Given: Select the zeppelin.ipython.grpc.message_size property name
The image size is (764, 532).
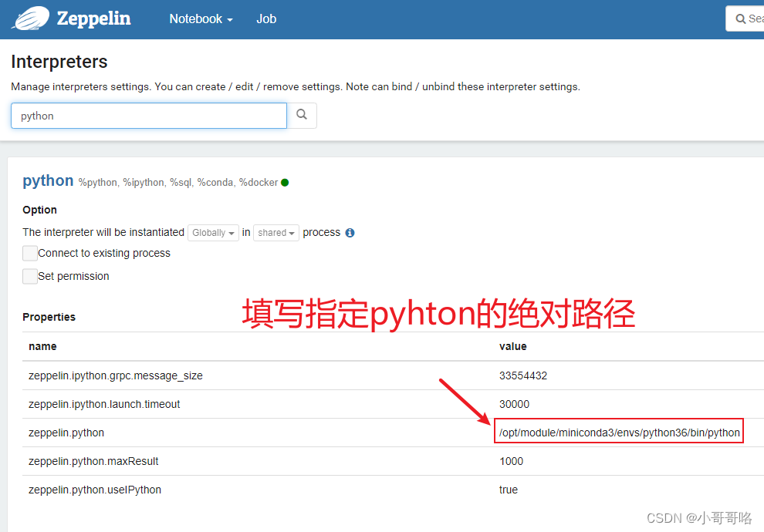Looking at the screenshot, I should 116,375.
